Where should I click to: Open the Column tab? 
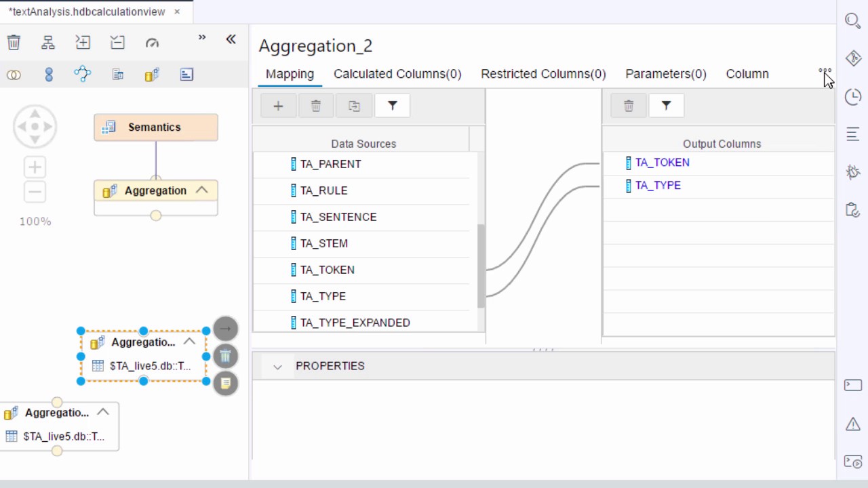(747, 74)
